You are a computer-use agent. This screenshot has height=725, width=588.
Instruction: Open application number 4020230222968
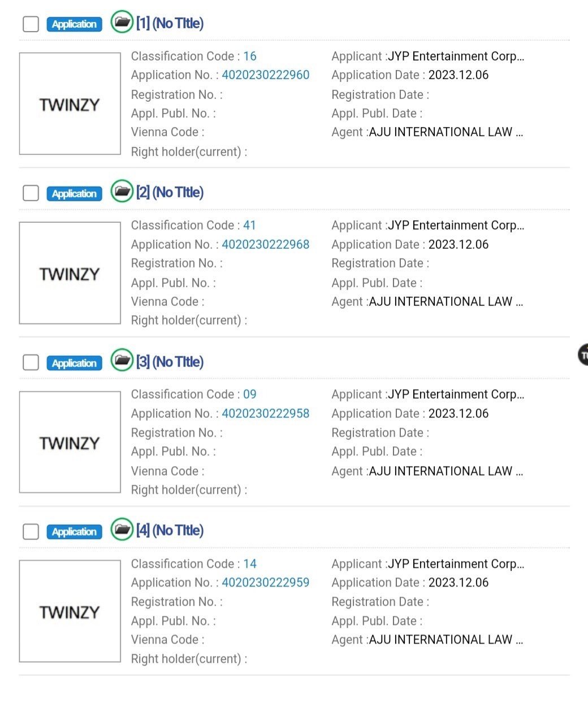[x=265, y=244]
